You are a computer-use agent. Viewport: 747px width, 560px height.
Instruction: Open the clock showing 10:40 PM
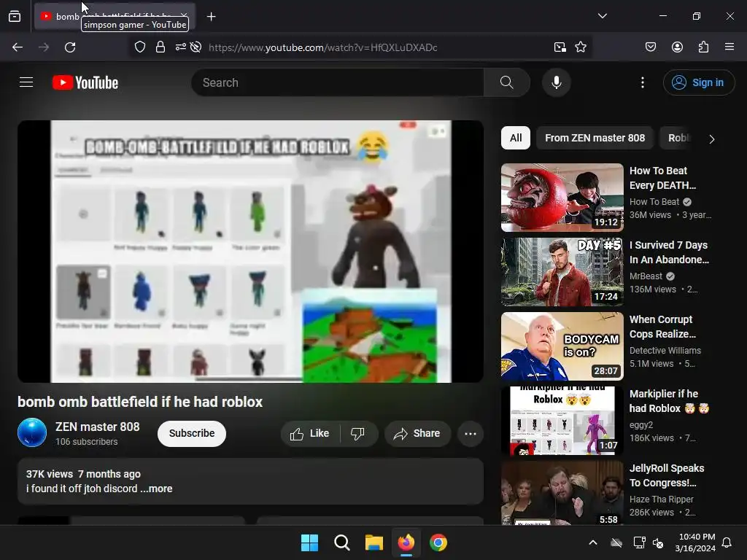click(x=695, y=542)
